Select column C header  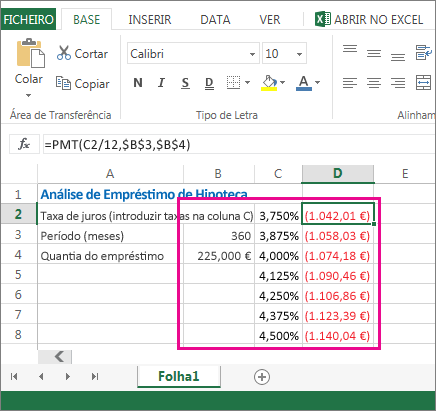point(278,174)
